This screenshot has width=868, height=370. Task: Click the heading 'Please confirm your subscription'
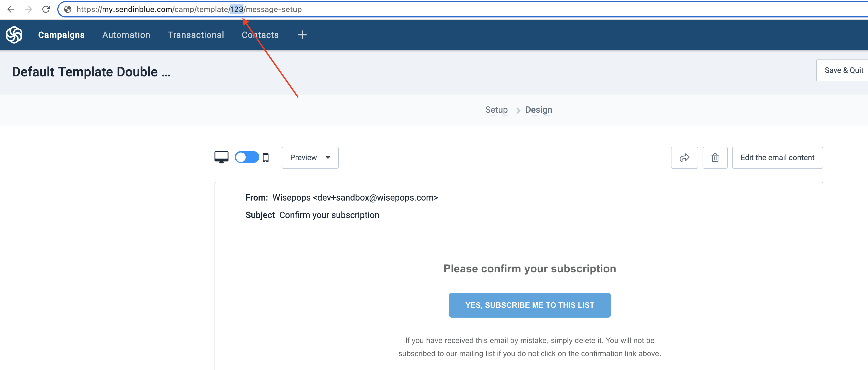[x=530, y=268]
